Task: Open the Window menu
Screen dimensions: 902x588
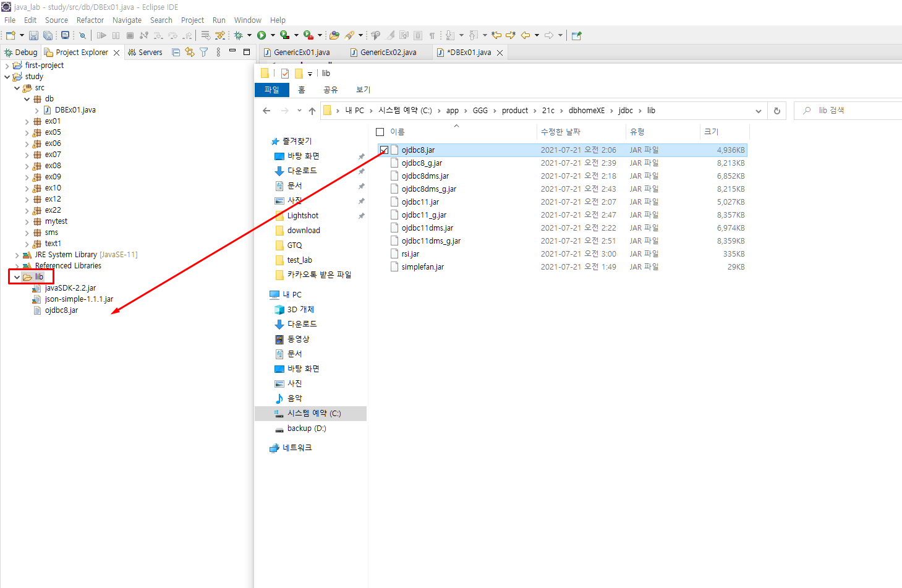Action: click(248, 20)
